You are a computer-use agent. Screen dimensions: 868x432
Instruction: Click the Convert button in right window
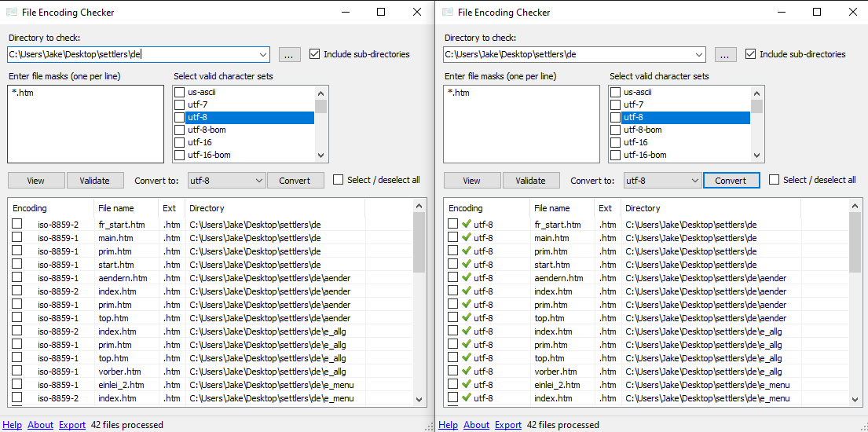[731, 181]
